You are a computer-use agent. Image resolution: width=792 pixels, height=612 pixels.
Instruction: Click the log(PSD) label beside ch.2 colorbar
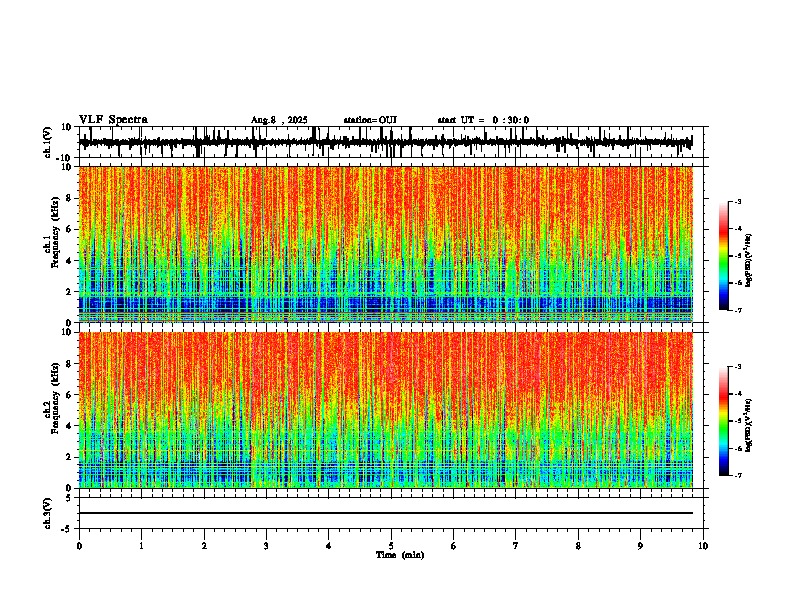(x=749, y=425)
